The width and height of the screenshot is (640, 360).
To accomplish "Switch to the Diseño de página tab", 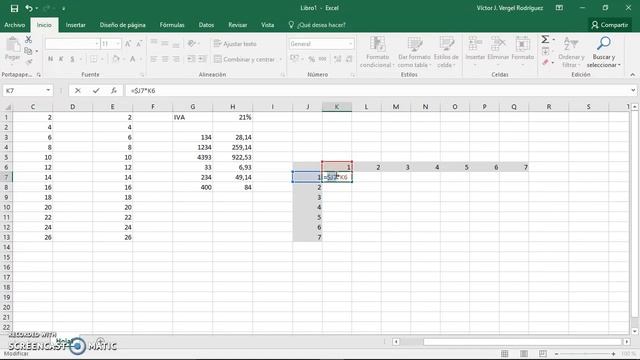I will click(x=122, y=25).
